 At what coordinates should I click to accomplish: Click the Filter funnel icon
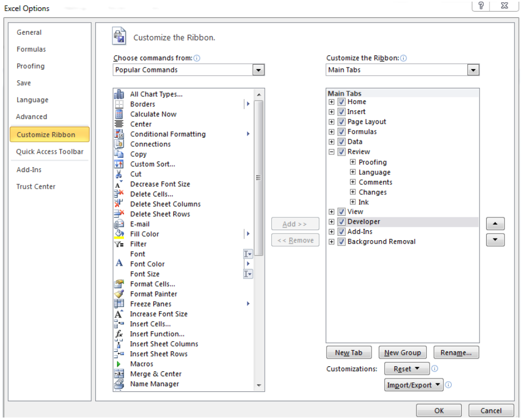[x=119, y=244]
